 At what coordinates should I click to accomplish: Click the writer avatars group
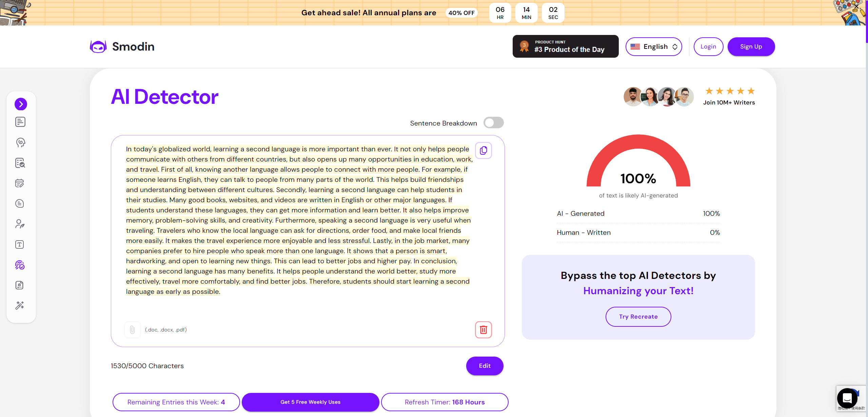[x=658, y=96]
